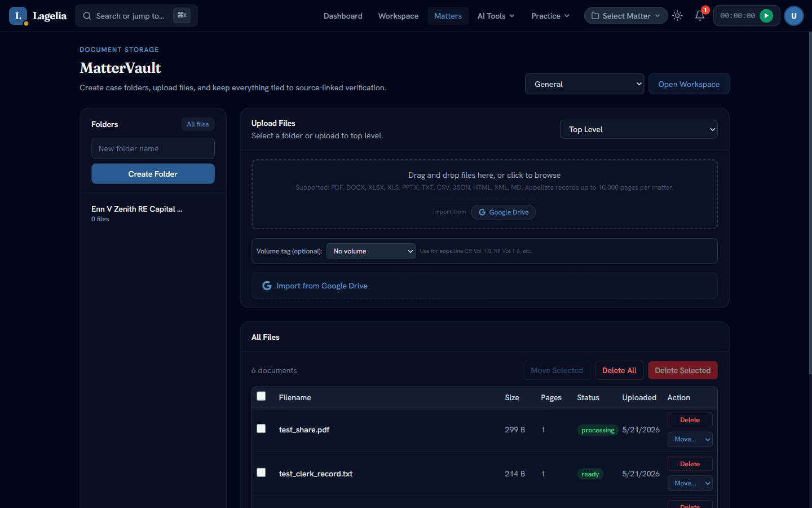Viewport: 812px width, 508px height.
Task: Click the page scrollbar
Action: pos(810,203)
